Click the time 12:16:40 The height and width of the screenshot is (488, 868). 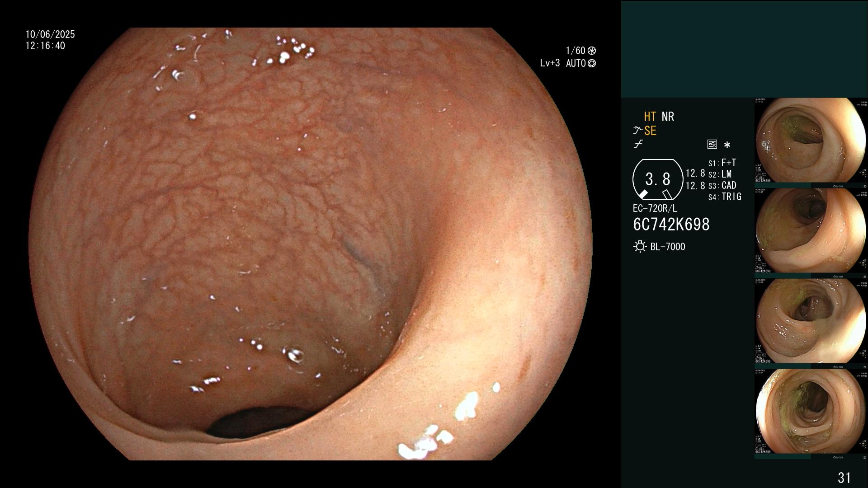point(45,46)
